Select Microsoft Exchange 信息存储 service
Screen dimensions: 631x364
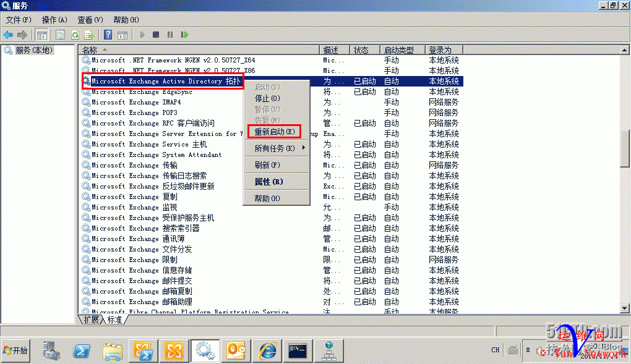(x=142, y=270)
